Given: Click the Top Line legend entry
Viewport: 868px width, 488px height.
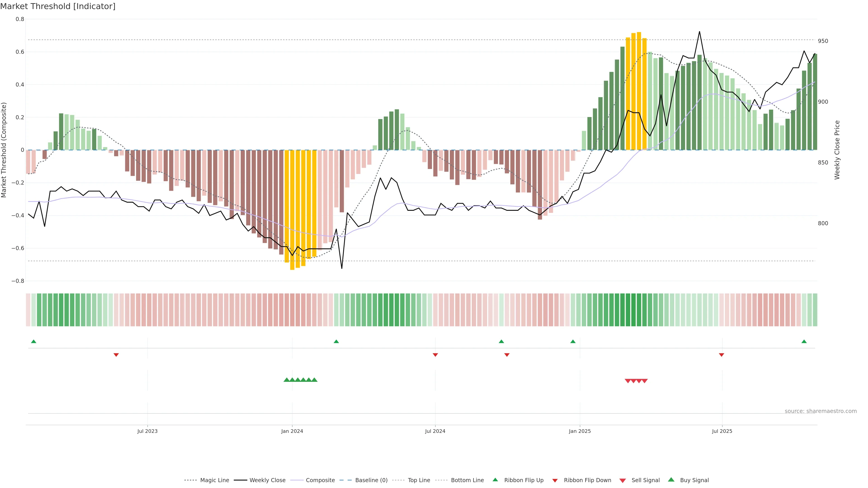Looking at the screenshot, I should click(x=419, y=480).
